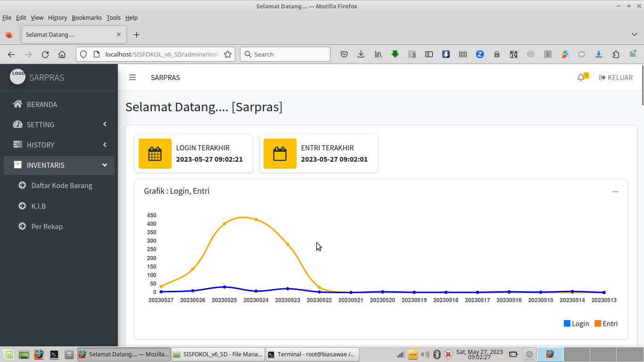
Task: Open the QR code extension
Action: pyautogui.click(x=514, y=54)
